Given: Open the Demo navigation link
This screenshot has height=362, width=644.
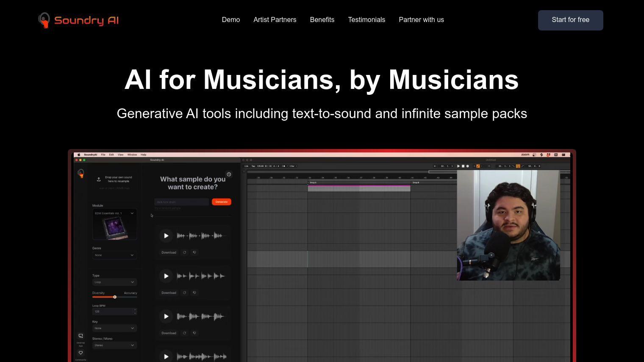Looking at the screenshot, I should coord(231,20).
